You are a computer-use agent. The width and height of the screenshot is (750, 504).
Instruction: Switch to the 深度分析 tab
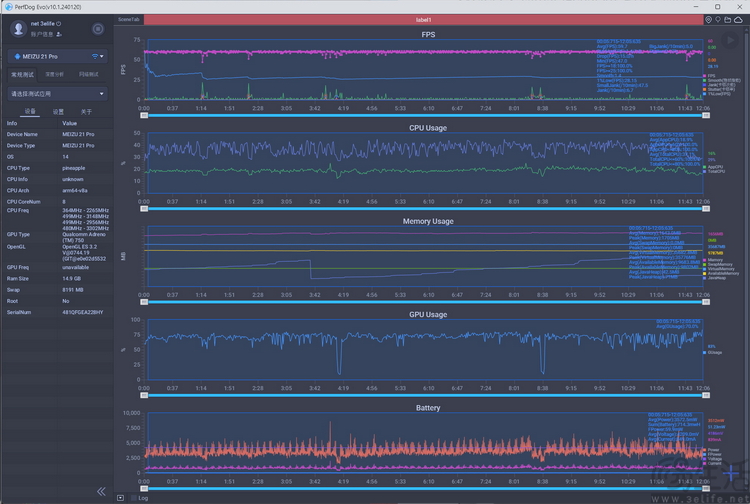pyautogui.click(x=55, y=75)
